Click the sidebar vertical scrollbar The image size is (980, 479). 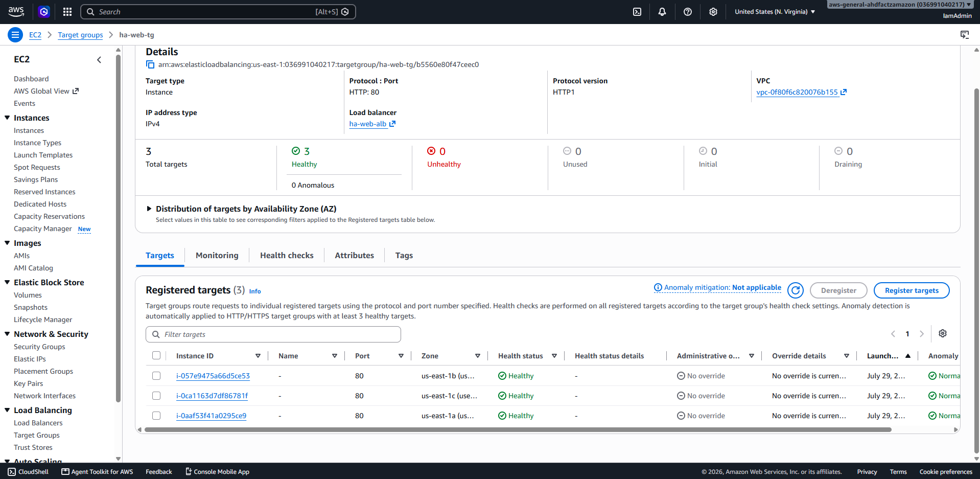tap(118, 227)
